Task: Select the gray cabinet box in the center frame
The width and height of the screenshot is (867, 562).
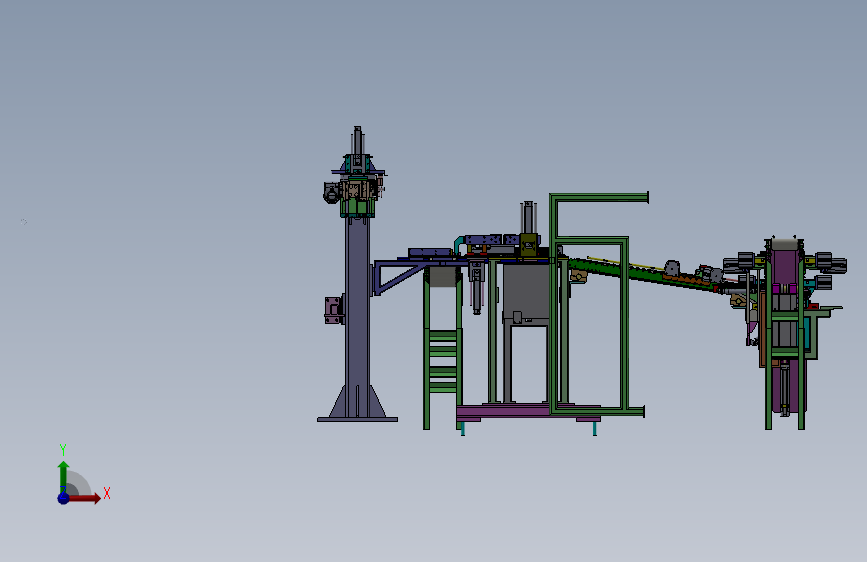Action: [x=526, y=293]
